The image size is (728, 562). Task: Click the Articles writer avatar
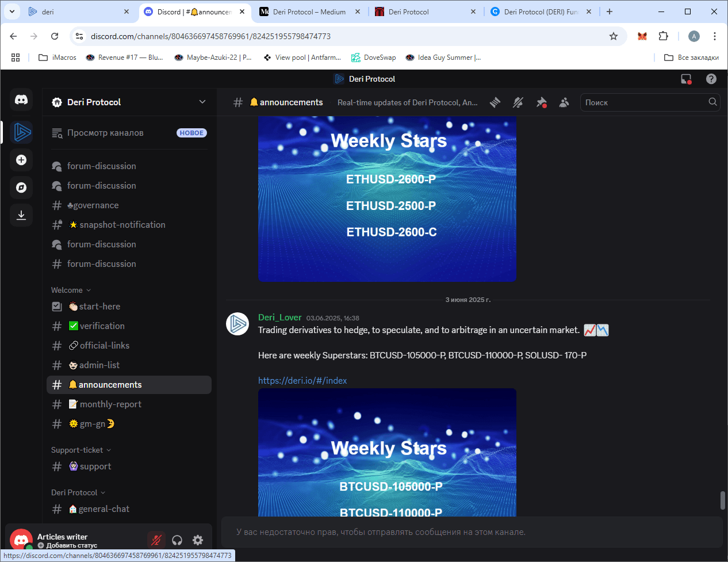pyautogui.click(x=21, y=540)
